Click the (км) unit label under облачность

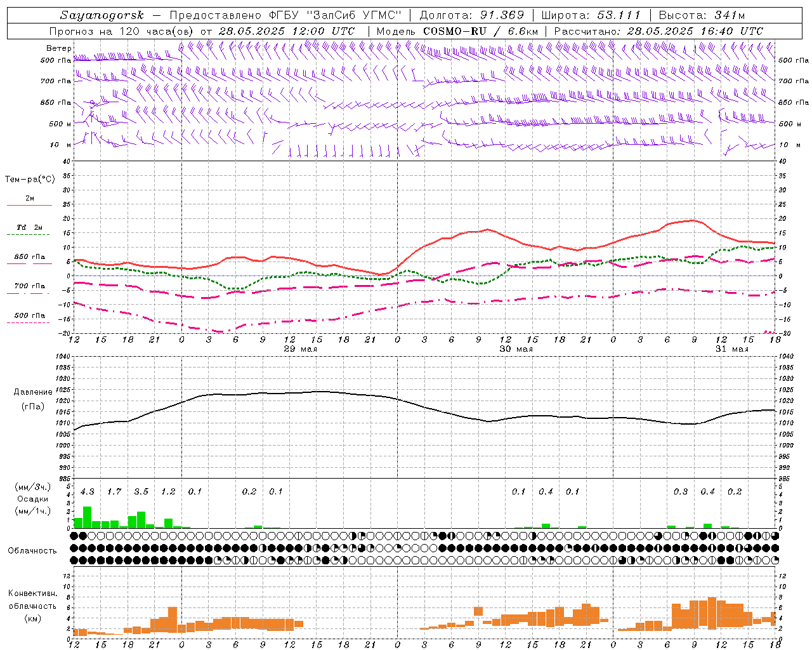(x=32, y=618)
